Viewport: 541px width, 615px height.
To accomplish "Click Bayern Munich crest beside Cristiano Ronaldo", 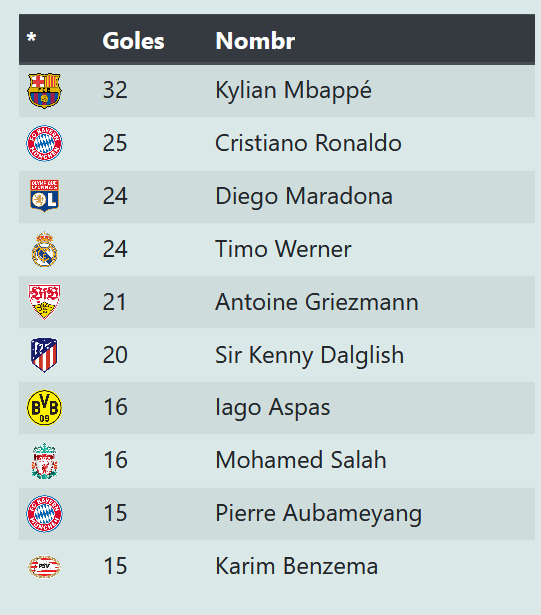I will tap(44, 143).
